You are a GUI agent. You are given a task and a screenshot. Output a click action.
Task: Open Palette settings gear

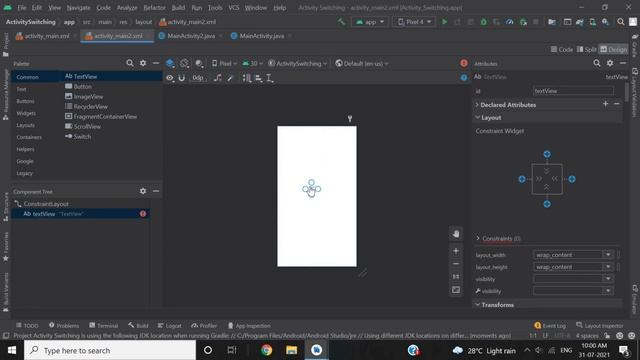click(x=143, y=63)
